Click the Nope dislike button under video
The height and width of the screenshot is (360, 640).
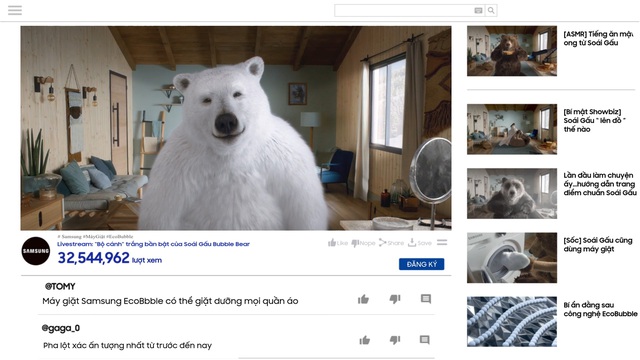(363, 243)
